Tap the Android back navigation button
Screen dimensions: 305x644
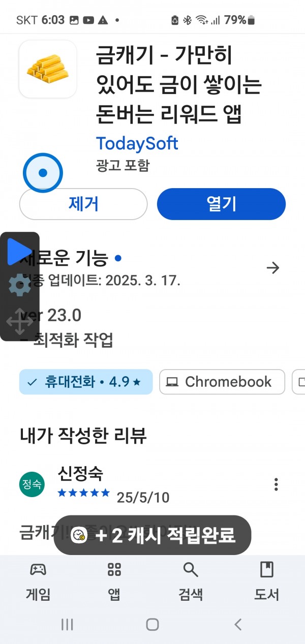point(237,624)
